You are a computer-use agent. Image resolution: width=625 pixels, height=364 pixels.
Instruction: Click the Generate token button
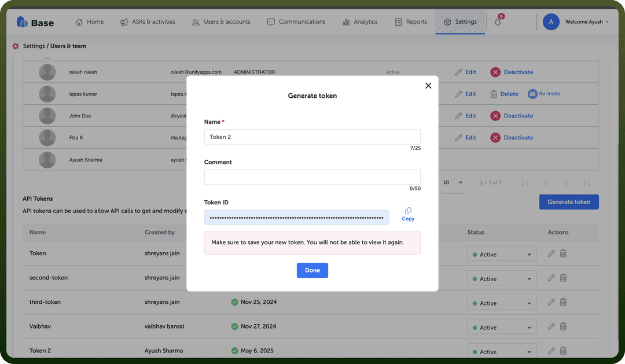[x=569, y=202]
